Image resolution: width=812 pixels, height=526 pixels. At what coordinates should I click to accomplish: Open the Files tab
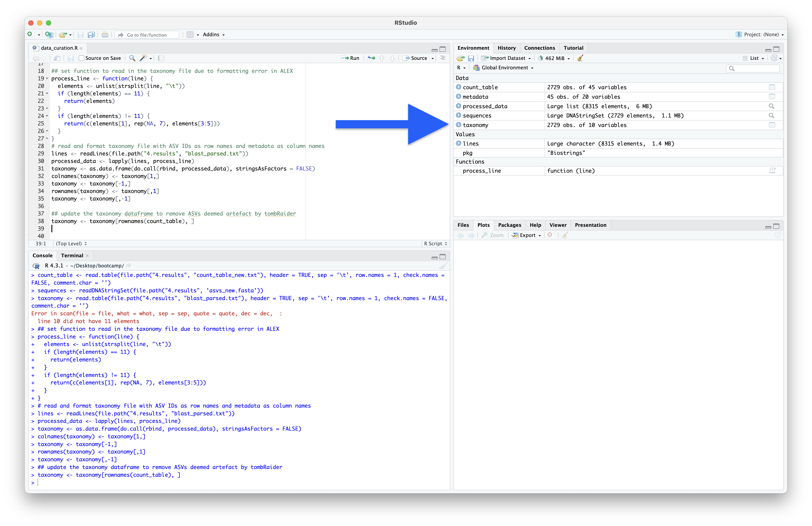coord(463,225)
